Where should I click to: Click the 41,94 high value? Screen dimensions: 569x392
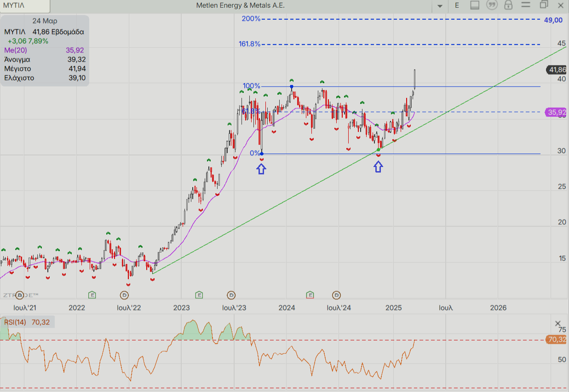(x=76, y=69)
